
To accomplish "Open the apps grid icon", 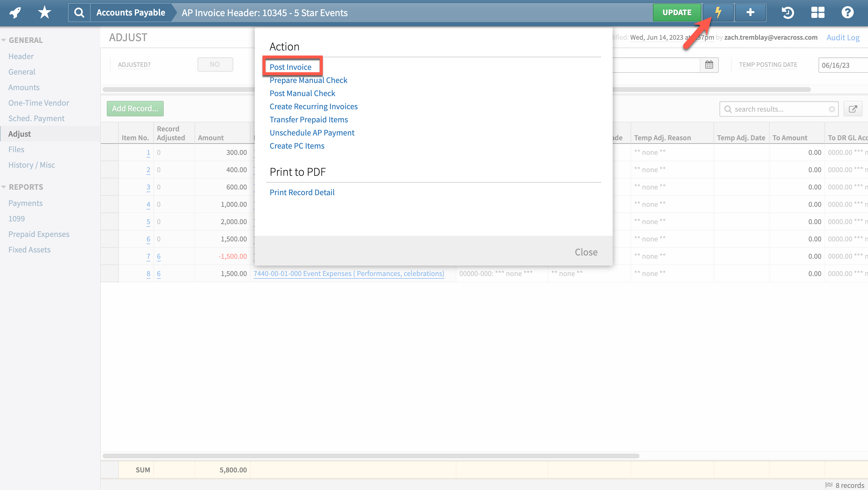I will 818,13.
